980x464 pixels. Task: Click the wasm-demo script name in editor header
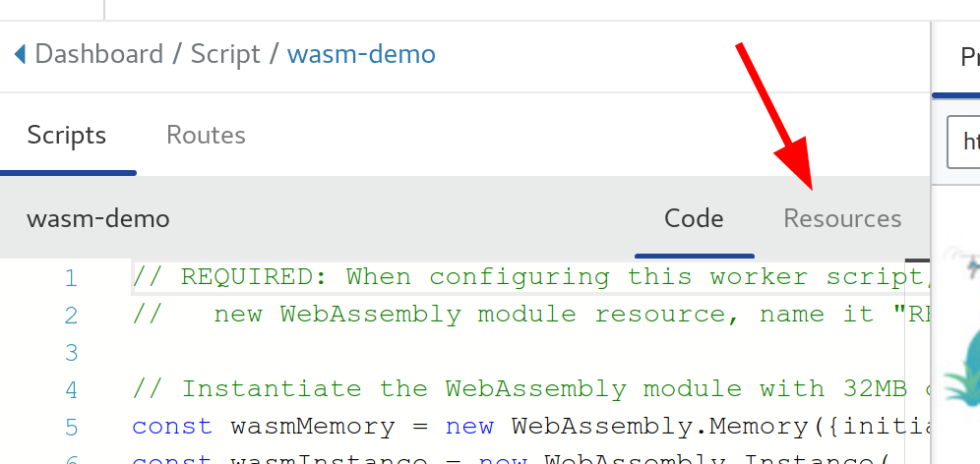(98, 218)
